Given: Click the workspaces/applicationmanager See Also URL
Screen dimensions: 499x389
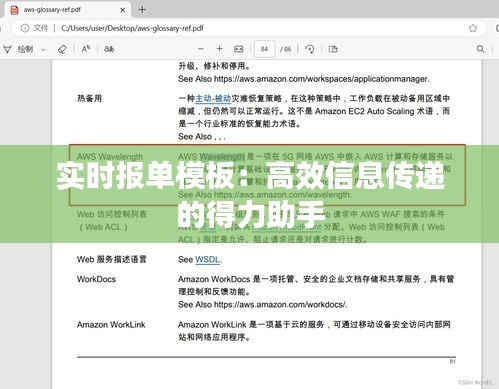Looking at the screenshot, I should pos(322,79).
